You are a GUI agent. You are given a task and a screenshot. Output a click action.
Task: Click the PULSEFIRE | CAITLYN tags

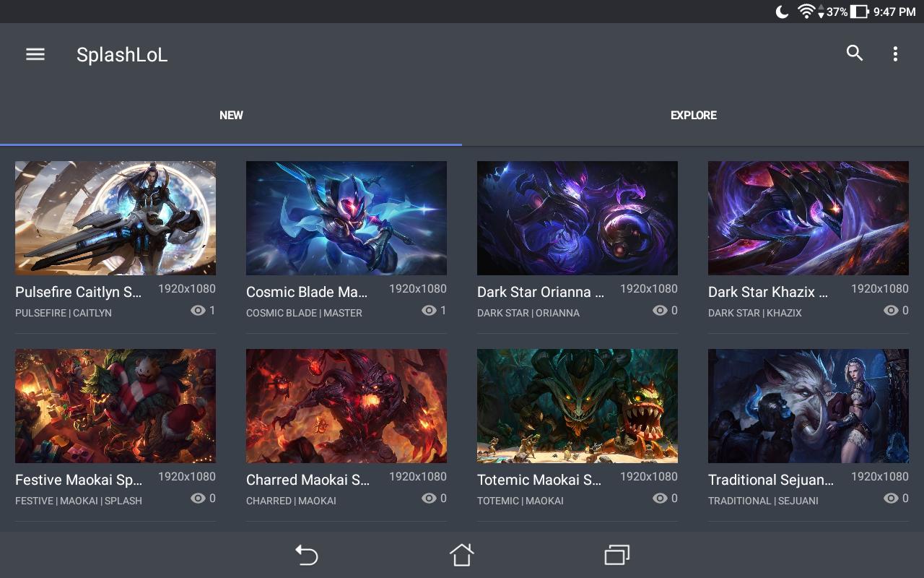(64, 313)
